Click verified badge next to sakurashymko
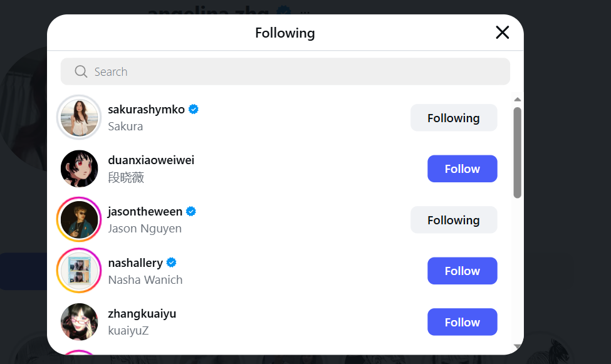This screenshot has height=364, width=611. click(193, 110)
